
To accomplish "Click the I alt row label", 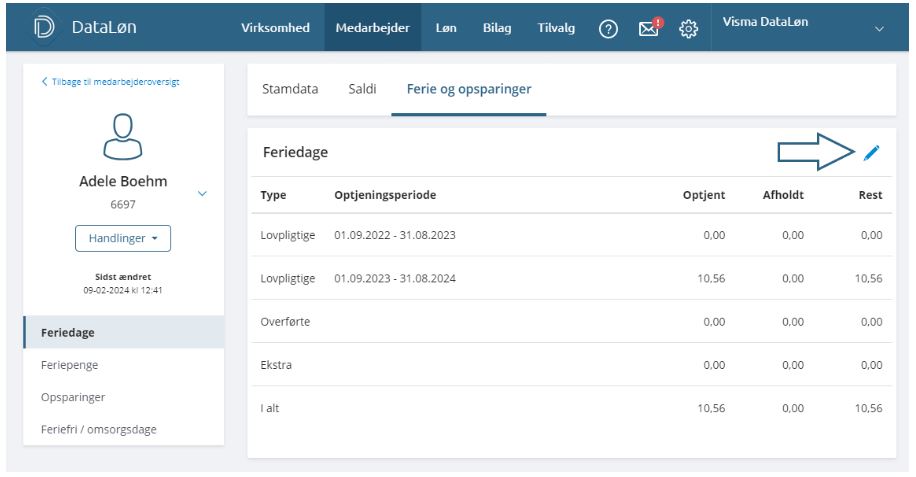I will point(269,408).
